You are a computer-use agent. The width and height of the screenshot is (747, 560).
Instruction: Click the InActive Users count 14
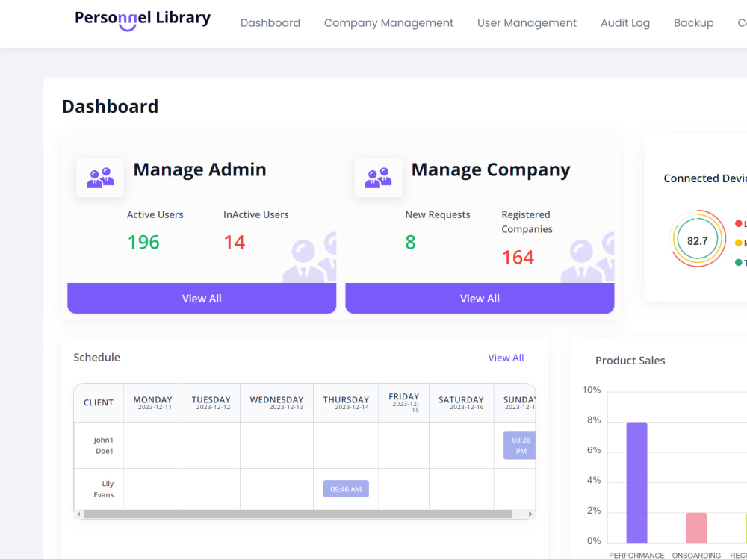coord(235,242)
